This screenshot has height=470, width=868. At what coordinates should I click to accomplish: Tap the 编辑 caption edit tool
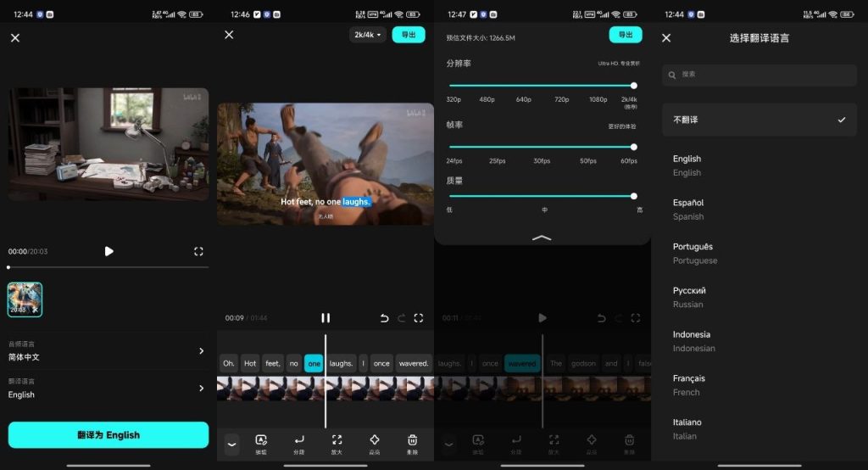tap(261, 444)
